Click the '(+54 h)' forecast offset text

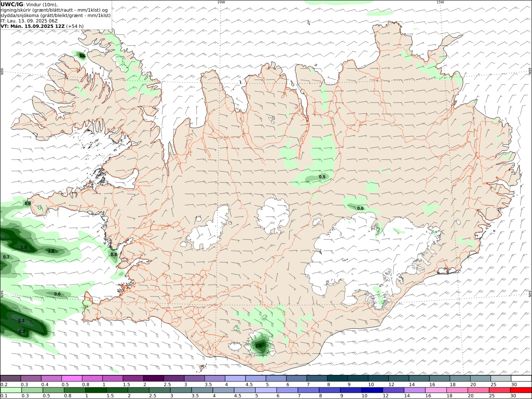(75, 26)
